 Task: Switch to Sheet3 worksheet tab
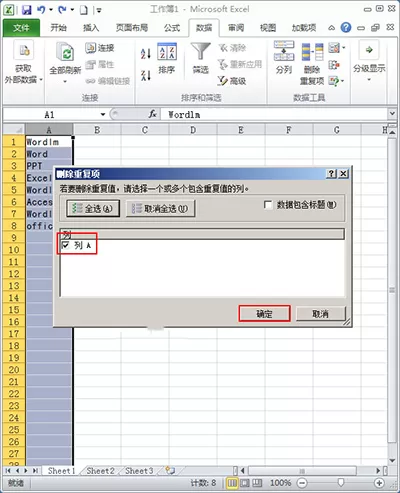[139, 471]
